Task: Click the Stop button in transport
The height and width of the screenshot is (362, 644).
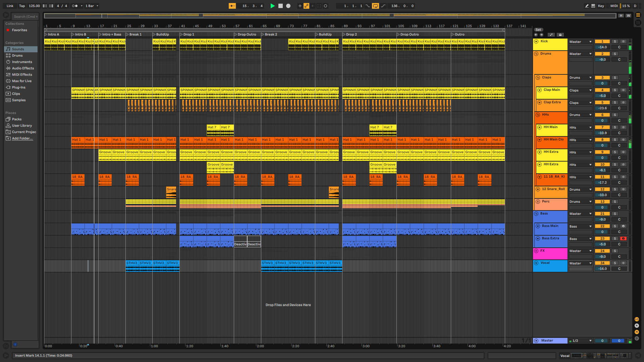Action: point(280,6)
